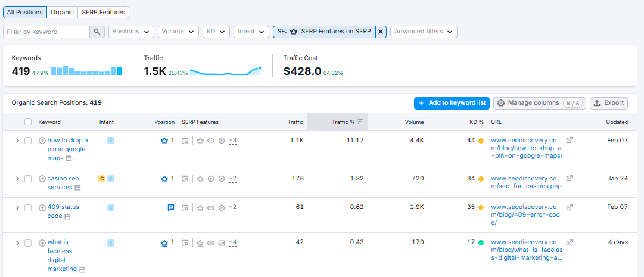Sort by the Traffic % column header
Viewport: 644px width, 277px height.
tap(338, 122)
